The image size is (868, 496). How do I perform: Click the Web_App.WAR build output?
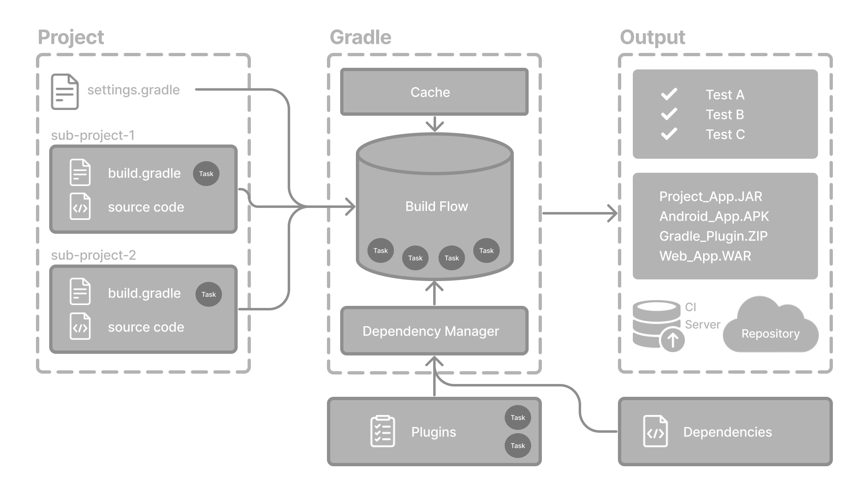pyautogui.click(x=705, y=255)
